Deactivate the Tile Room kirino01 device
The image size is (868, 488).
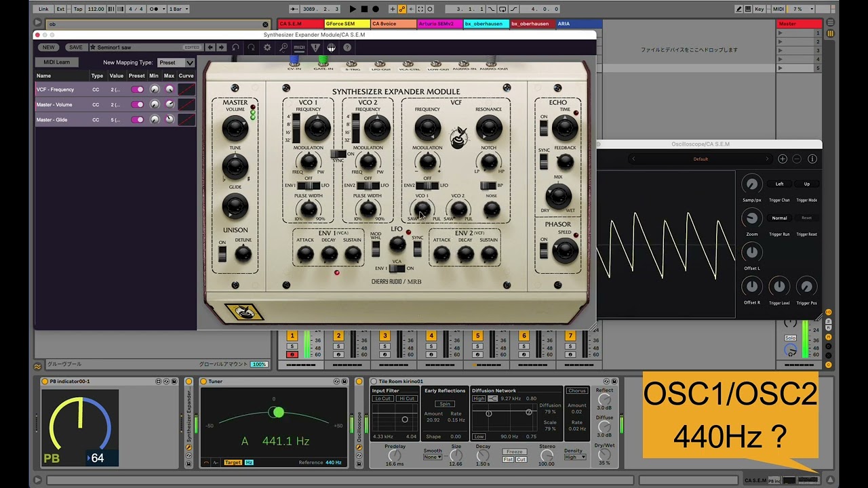tap(373, 382)
